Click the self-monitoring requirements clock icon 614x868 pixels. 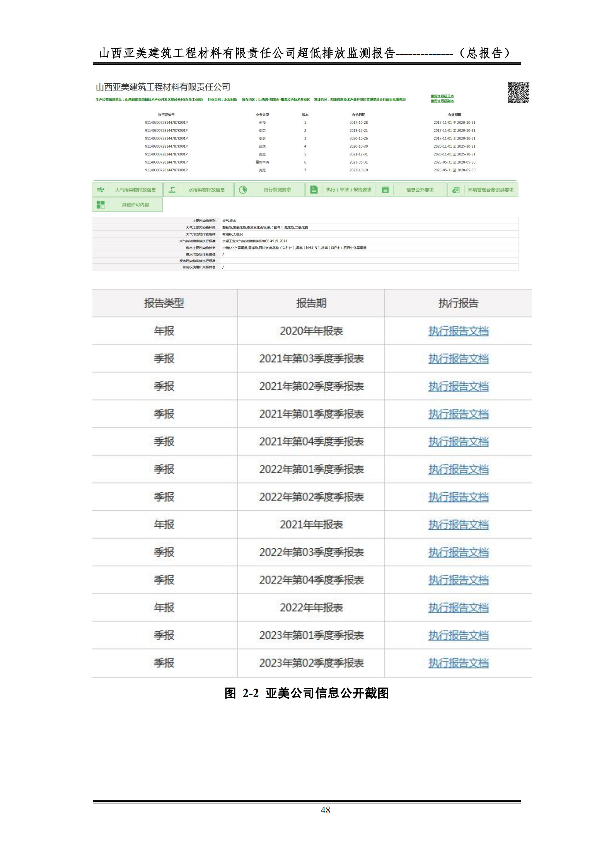tap(243, 190)
